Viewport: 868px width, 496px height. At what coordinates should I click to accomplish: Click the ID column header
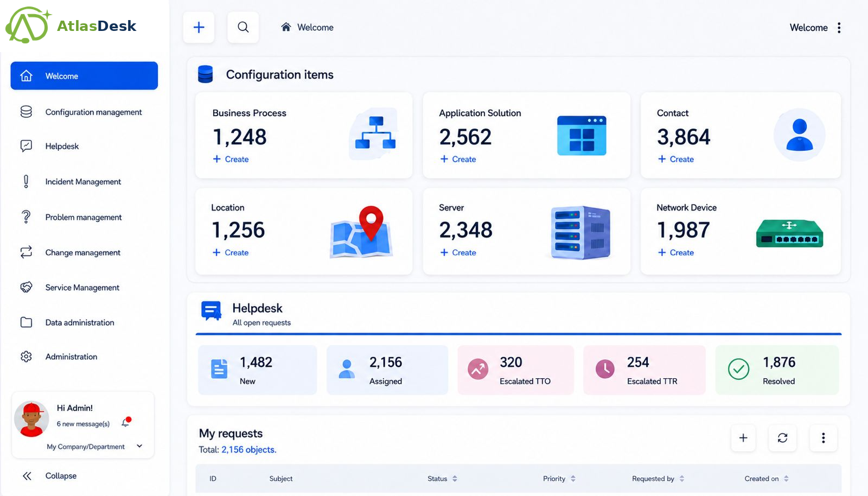[213, 479]
